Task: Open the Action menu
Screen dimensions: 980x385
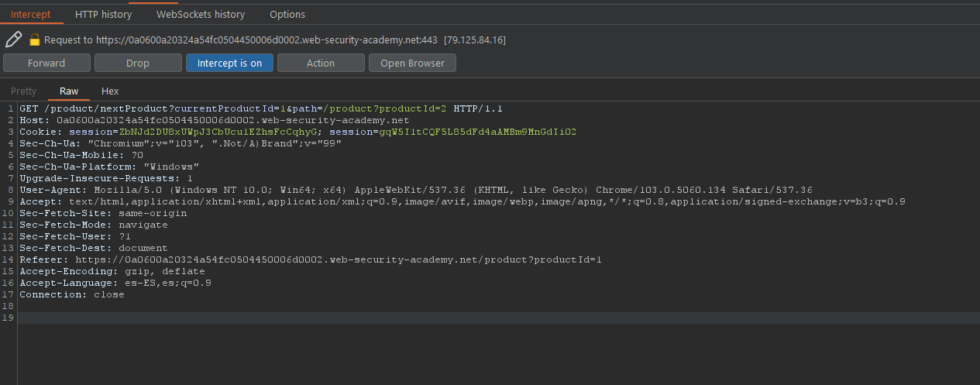Action: coord(321,63)
